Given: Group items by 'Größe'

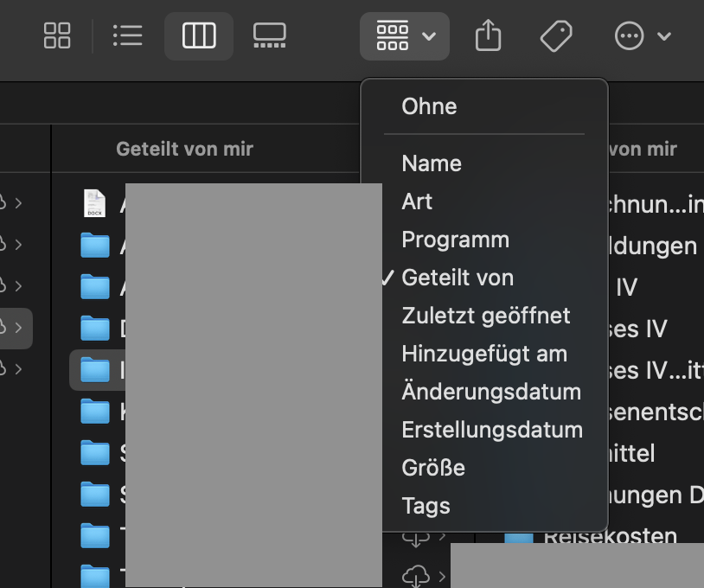Looking at the screenshot, I should coord(433,468).
